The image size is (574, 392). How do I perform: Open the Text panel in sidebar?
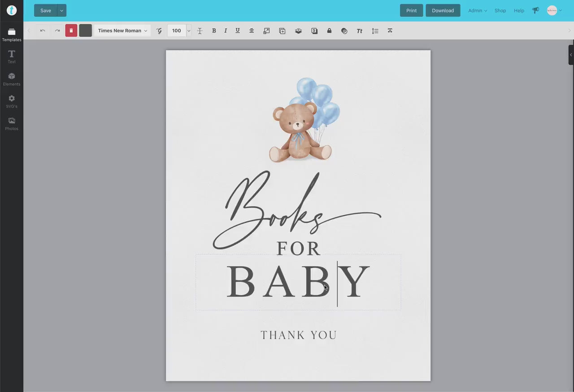(12, 57)
